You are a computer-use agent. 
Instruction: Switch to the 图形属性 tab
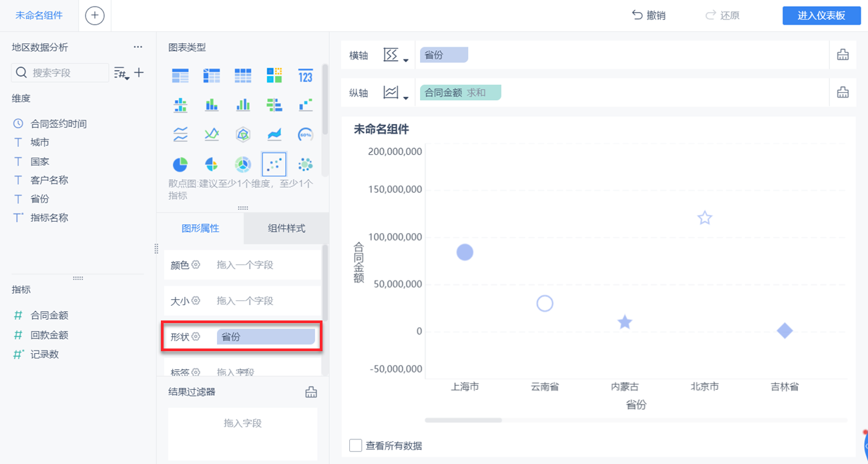200,228
